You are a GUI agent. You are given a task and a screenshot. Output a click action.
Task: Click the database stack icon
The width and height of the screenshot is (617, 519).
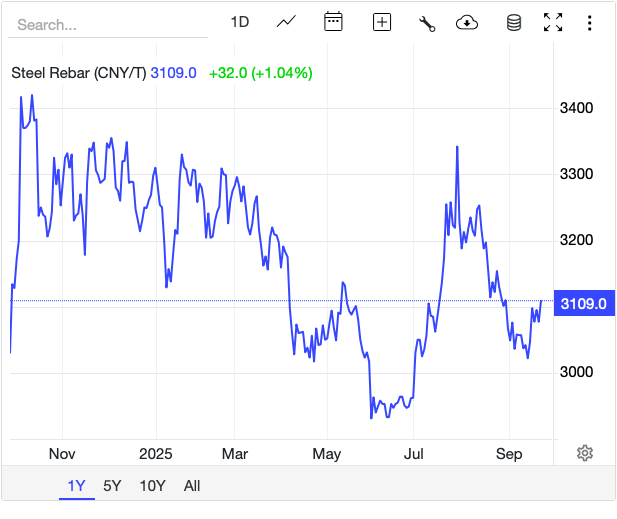point(514,23)
